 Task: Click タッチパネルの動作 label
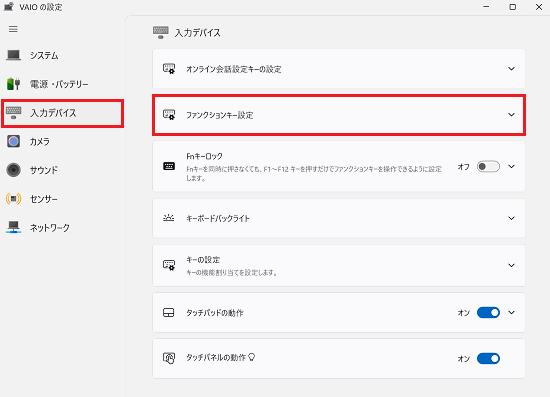pos(216,358)
